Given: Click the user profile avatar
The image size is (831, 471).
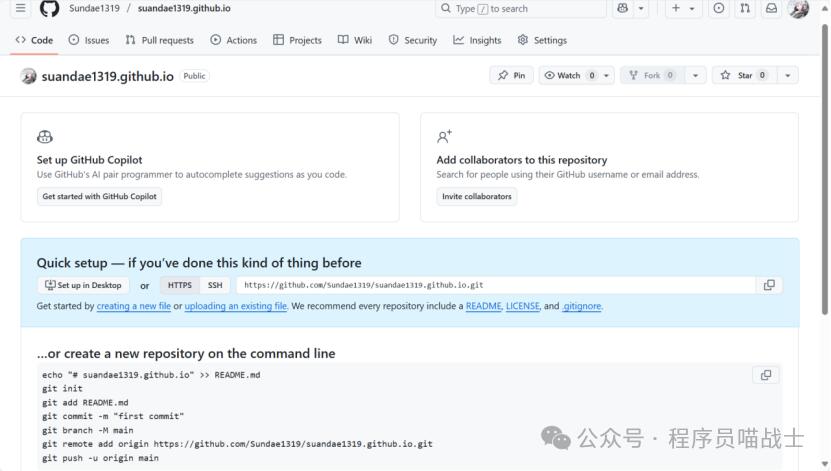Looking at the screenshot, I should coord(798,8).
